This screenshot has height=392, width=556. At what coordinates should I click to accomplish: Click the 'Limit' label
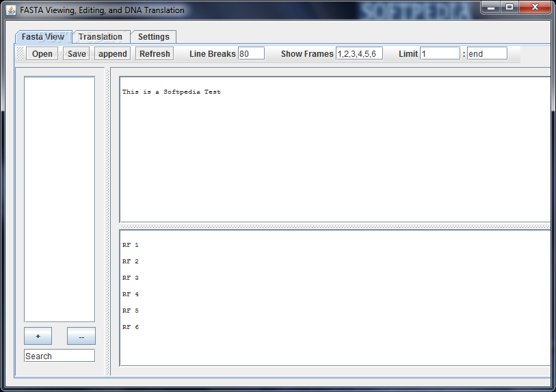click(408, 54)
